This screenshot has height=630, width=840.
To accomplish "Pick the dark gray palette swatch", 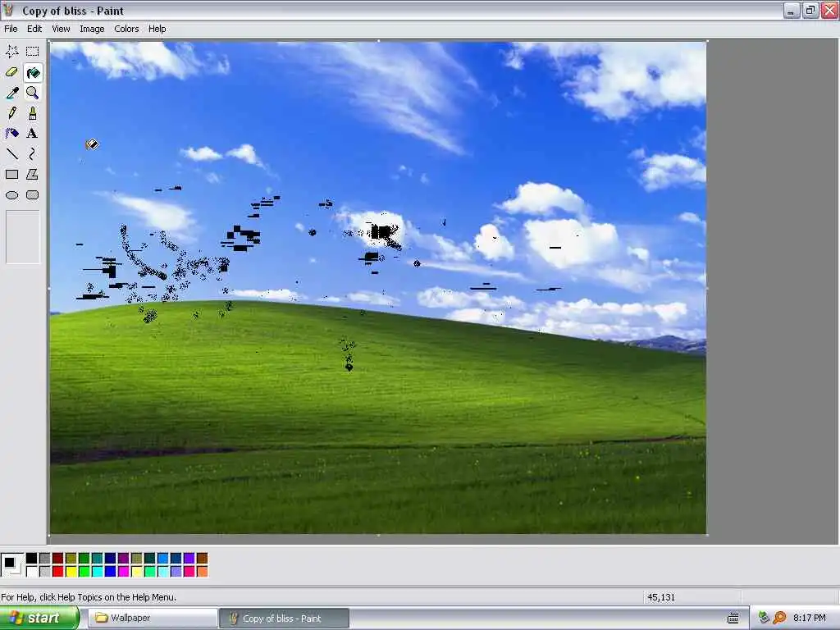I will (44, 558).
